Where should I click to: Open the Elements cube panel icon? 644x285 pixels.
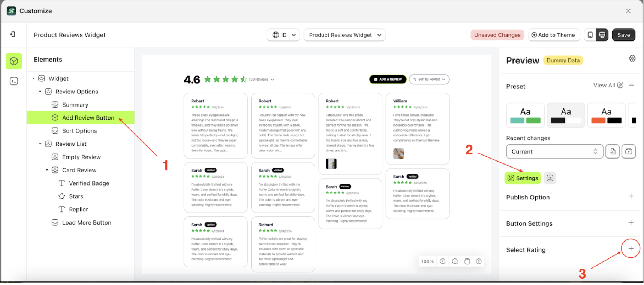14,61
